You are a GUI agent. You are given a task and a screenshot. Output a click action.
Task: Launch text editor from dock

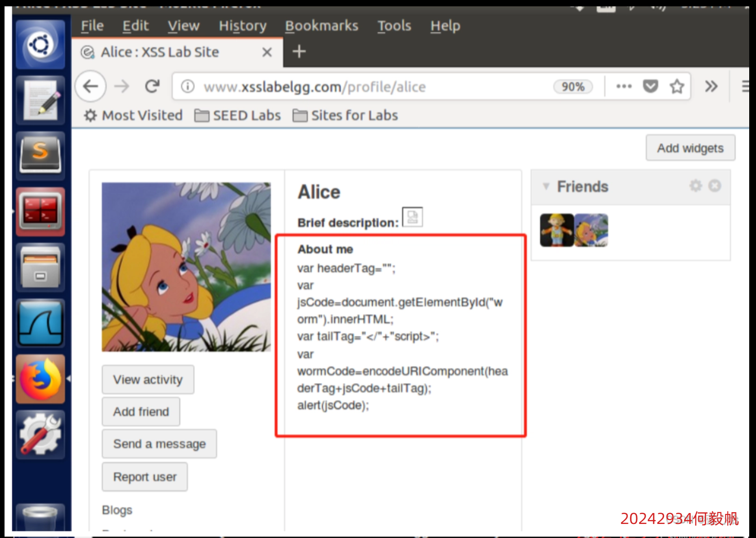[x=40, y=100]
